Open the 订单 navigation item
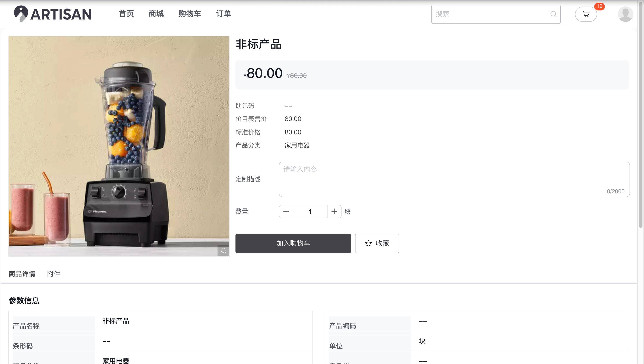The height and width of the screenshot is (364, 644). click(x=223, y=14)
